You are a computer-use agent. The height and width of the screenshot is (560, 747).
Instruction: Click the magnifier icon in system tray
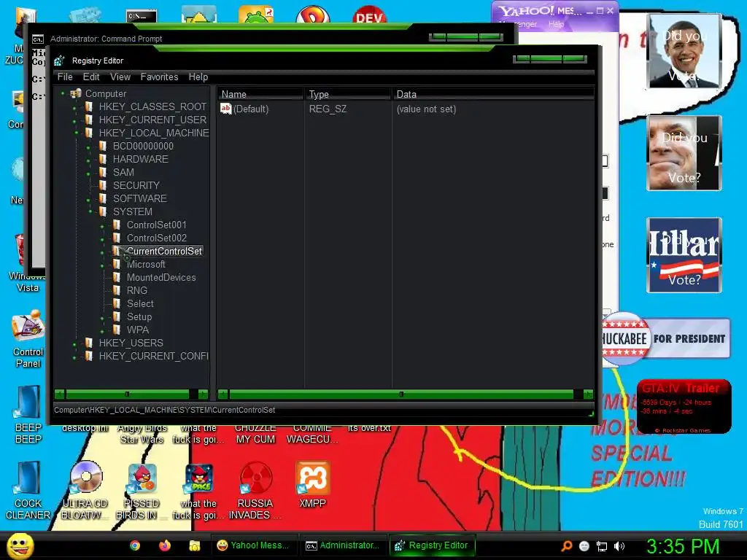pyautogui.click(x=567, y=546)
